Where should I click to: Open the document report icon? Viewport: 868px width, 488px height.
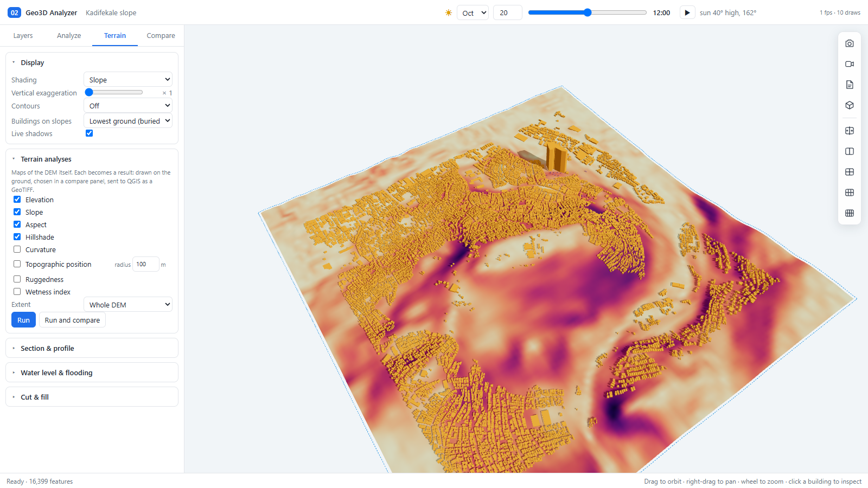click(x=850, y=85)
